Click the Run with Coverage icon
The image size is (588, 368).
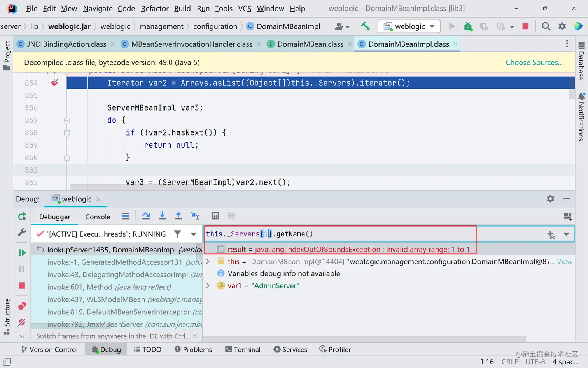pyautogui.click(x=484, y=26)
